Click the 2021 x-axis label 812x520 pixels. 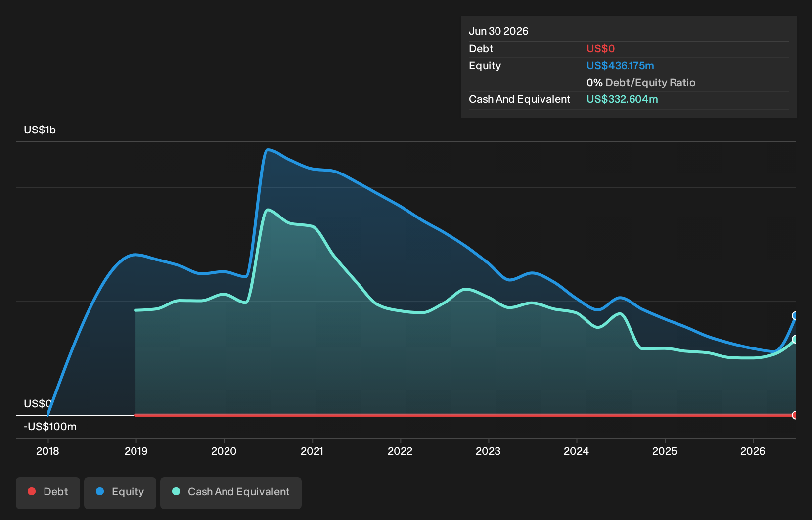point(312,451)
